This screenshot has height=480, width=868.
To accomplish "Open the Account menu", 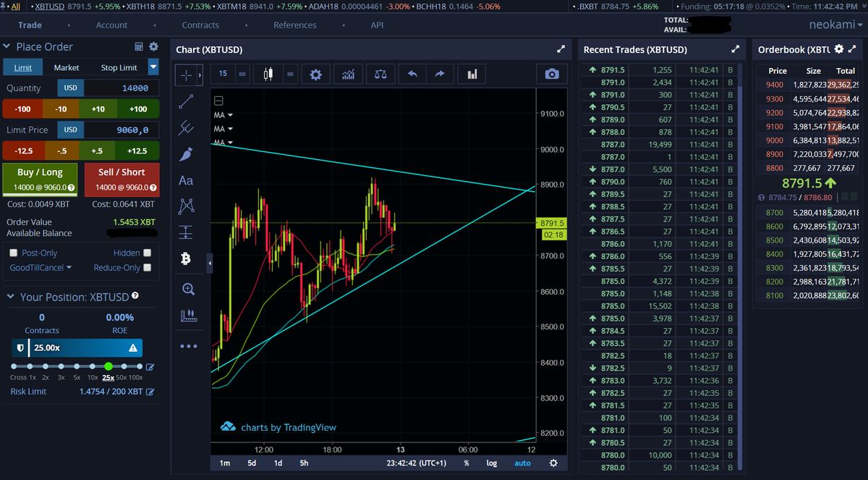I will click(112, 25).
